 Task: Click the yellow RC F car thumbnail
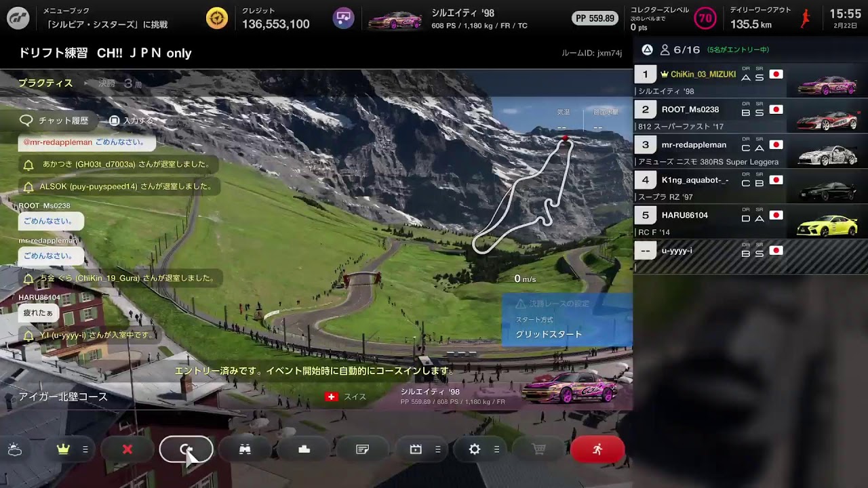point(827,225)
